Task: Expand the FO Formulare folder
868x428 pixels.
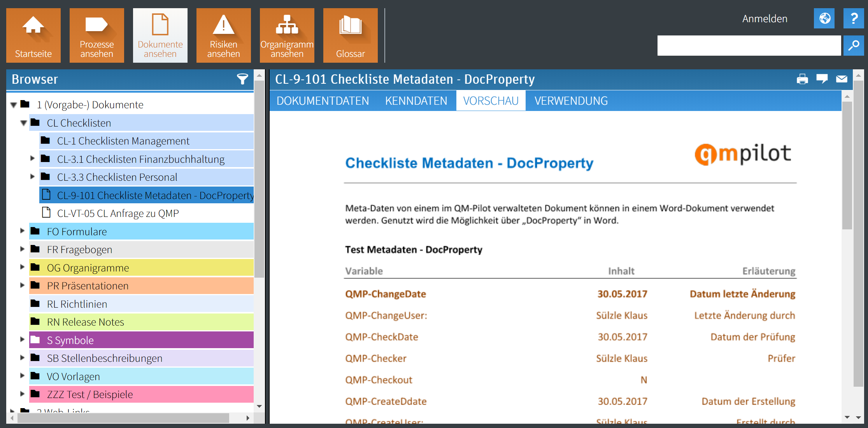Action: click(22, 231)
